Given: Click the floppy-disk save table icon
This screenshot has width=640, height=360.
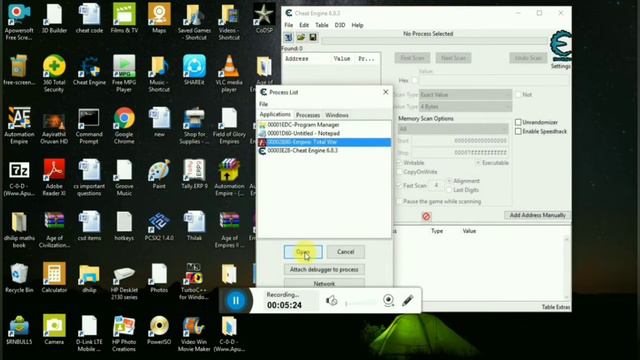Looking at the screenshot, I should 313,38.
